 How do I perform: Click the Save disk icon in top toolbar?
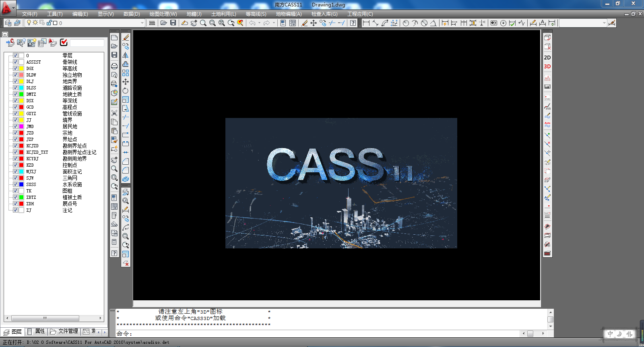[x=173, y=23]
